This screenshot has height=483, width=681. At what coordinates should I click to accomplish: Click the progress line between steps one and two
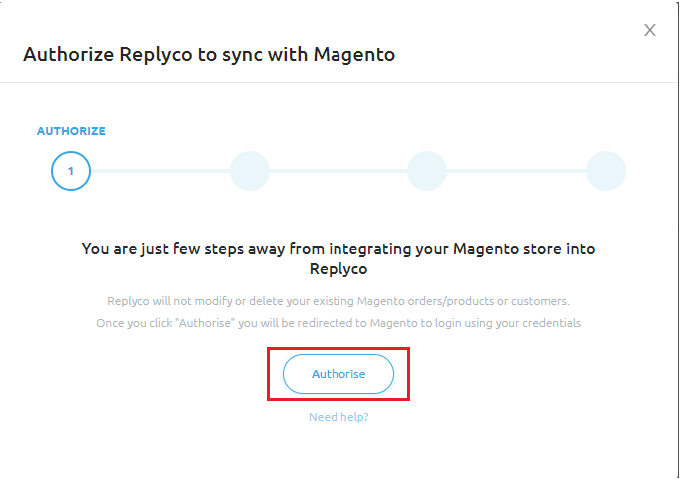pos(160,171)
